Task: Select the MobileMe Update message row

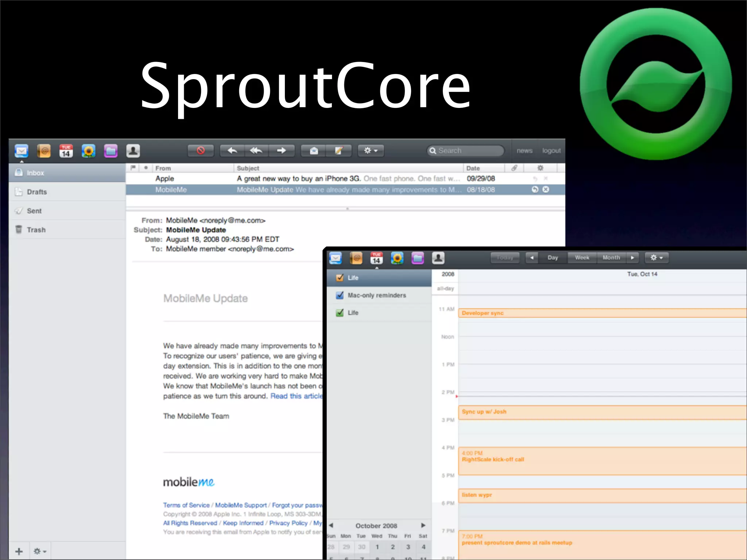Action: coord(345,190)
